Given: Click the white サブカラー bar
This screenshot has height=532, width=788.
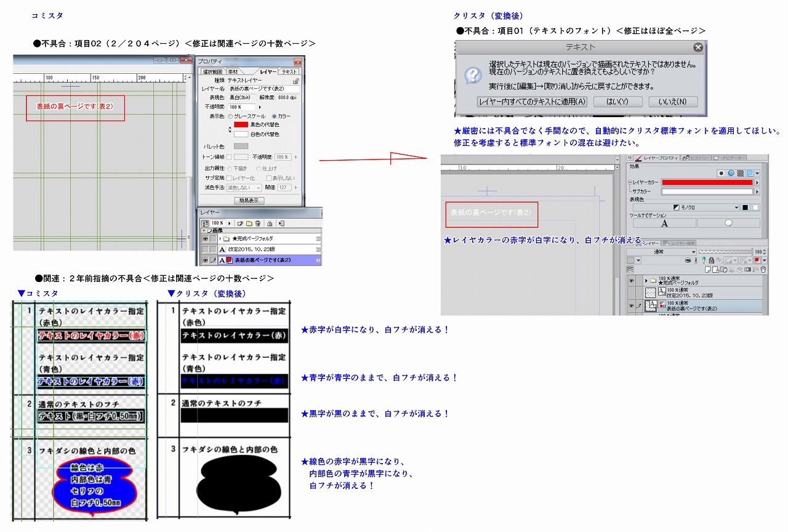Looking at the screenshot, I should coord(707,191).
